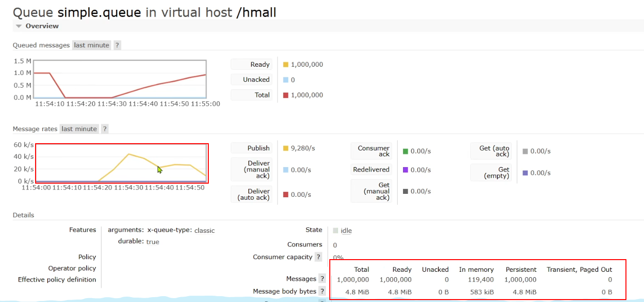Click the yellow Publish rate swatch
The height and width of the screenshot is (302, 644).
tap(286, 149)
